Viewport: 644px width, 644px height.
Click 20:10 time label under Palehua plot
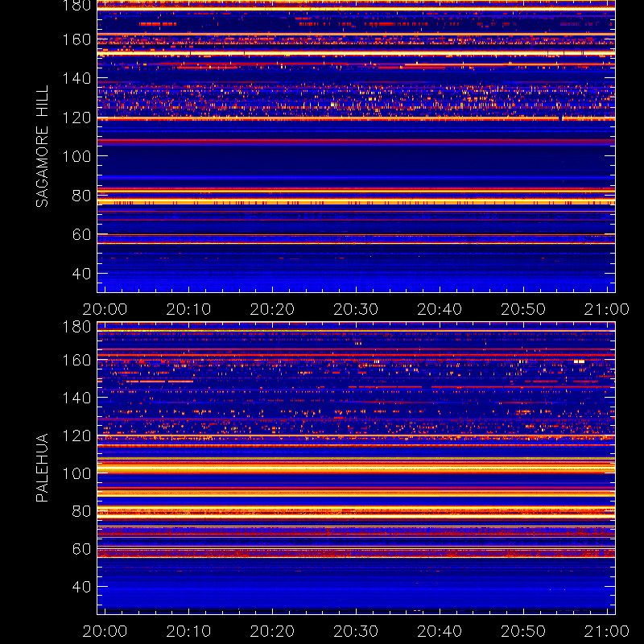click(188, 631)
